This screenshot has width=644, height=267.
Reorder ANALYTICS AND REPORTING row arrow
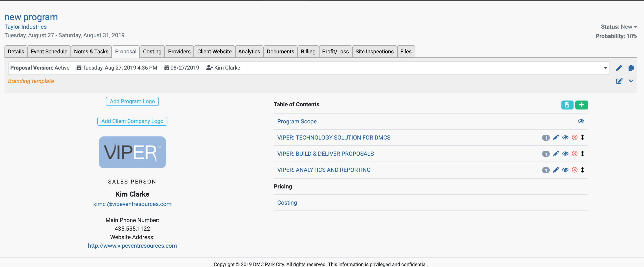(582, 170)
